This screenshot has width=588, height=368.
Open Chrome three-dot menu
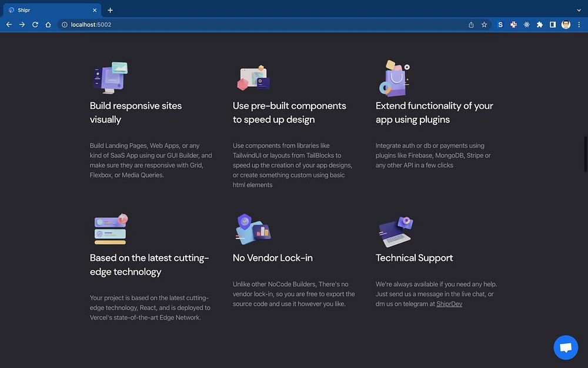point(579,24)
